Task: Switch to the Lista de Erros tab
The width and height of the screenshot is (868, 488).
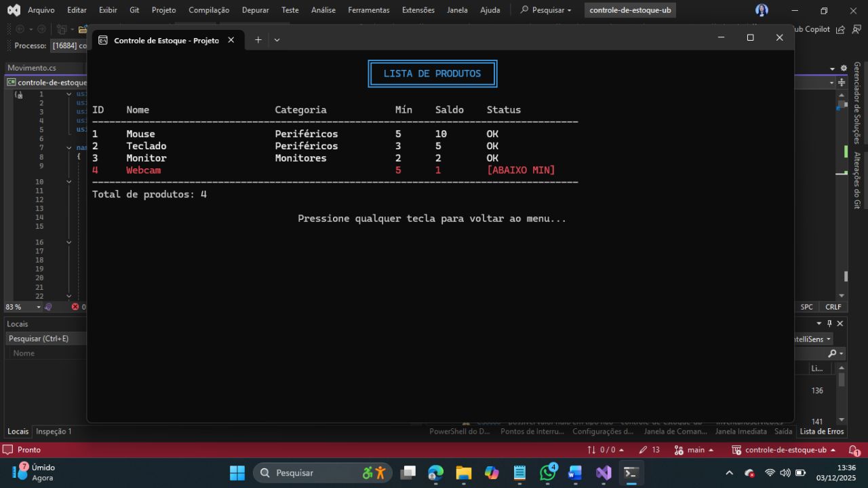Action: point(822,432)
